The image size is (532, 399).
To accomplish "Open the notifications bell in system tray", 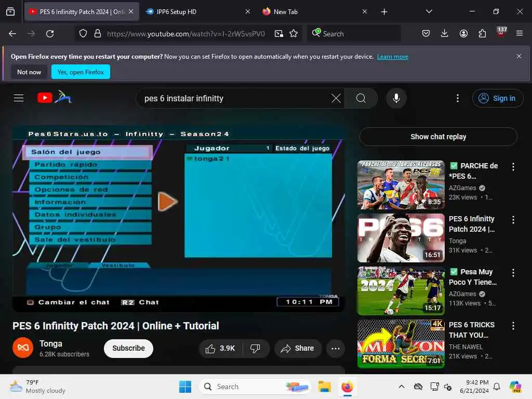I will (x=497, y=387).
